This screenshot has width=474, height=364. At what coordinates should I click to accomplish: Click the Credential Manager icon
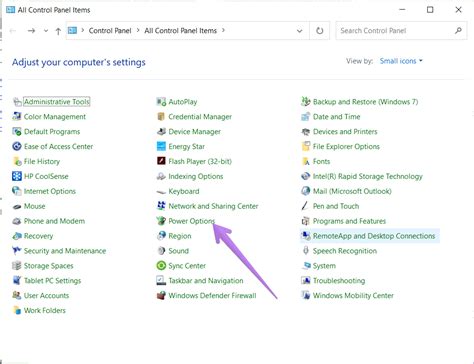coord(161,117)
